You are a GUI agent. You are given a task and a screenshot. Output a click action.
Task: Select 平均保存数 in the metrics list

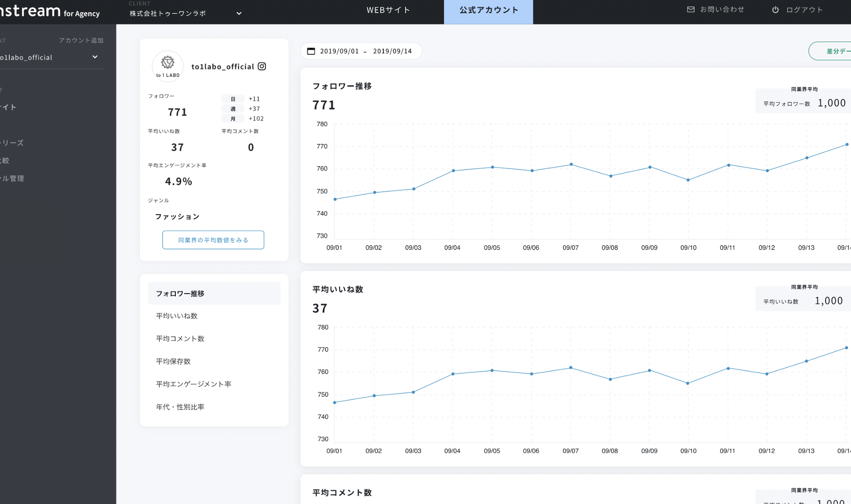173,361
